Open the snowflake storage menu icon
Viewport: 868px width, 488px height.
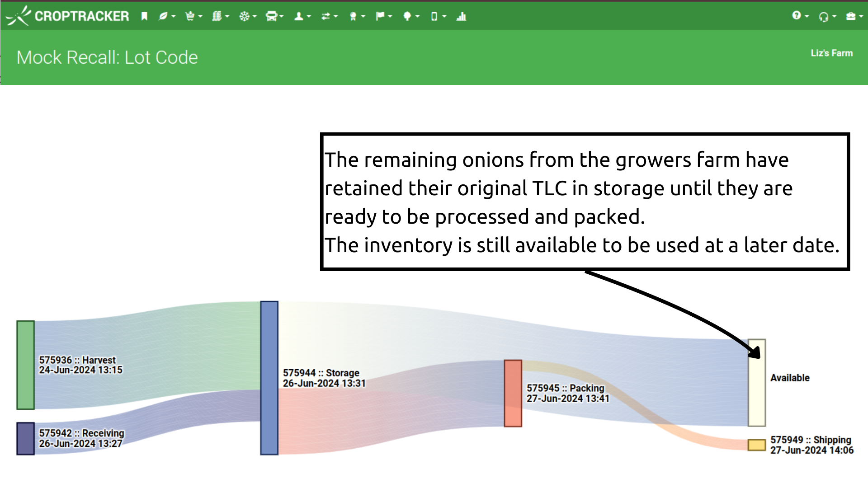pos(244,17)
